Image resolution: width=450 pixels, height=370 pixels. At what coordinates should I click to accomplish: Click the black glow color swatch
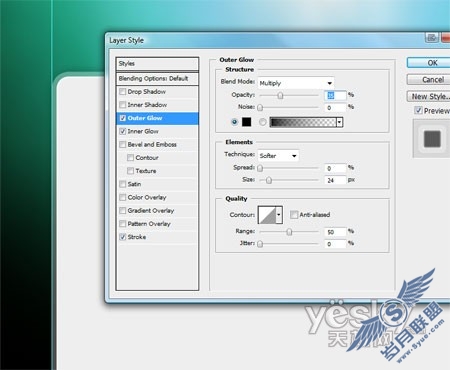pos(246,122)
